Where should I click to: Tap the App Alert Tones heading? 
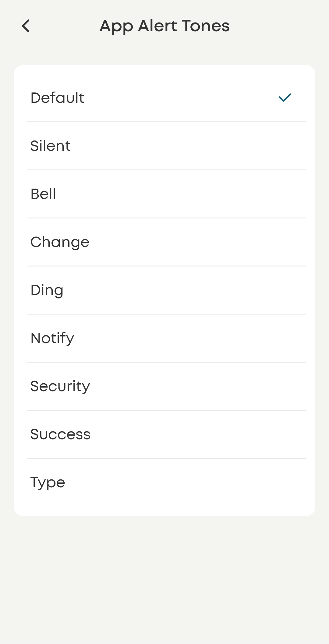[164, 26]
